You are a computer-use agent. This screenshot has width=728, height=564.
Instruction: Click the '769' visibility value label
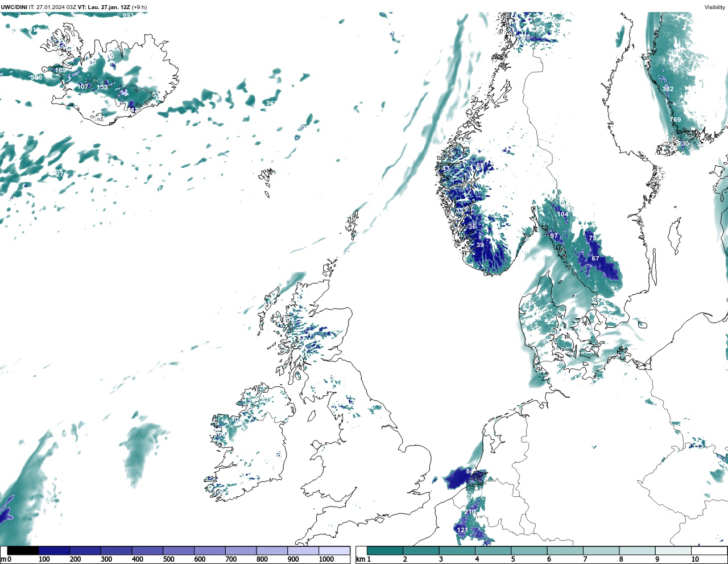click(x=675, y=120)
